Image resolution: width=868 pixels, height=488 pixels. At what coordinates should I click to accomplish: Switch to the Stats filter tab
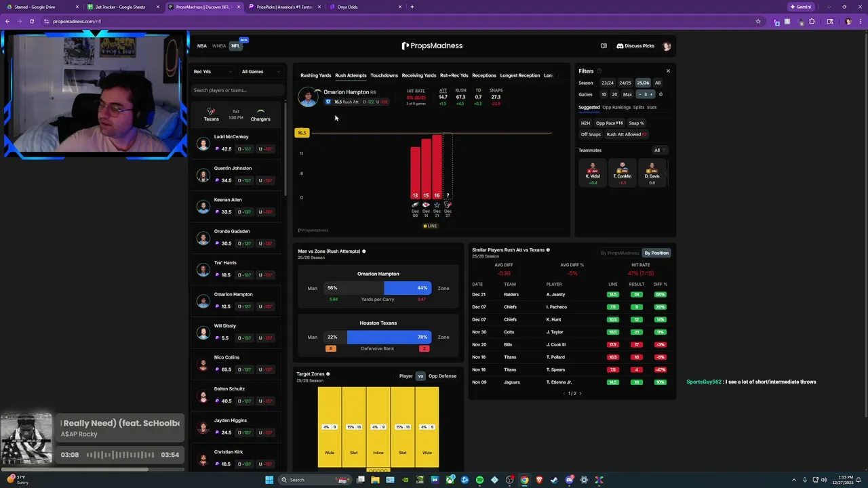tap(652, 107)
